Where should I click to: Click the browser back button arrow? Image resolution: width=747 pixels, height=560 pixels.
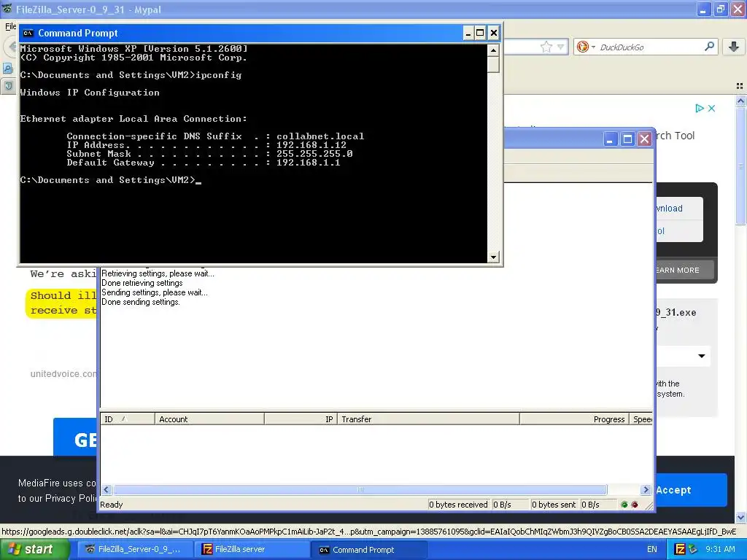click(x=12, y=47)
